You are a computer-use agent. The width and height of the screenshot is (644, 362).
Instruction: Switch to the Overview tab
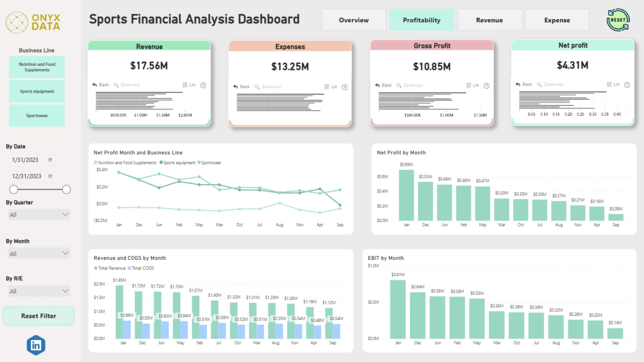tap(354, 20)
